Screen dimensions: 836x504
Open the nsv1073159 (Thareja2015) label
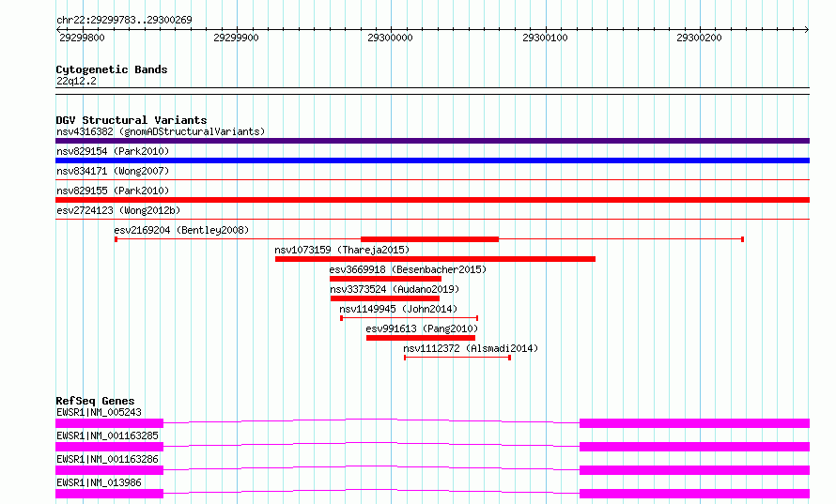tap(342, 250)
